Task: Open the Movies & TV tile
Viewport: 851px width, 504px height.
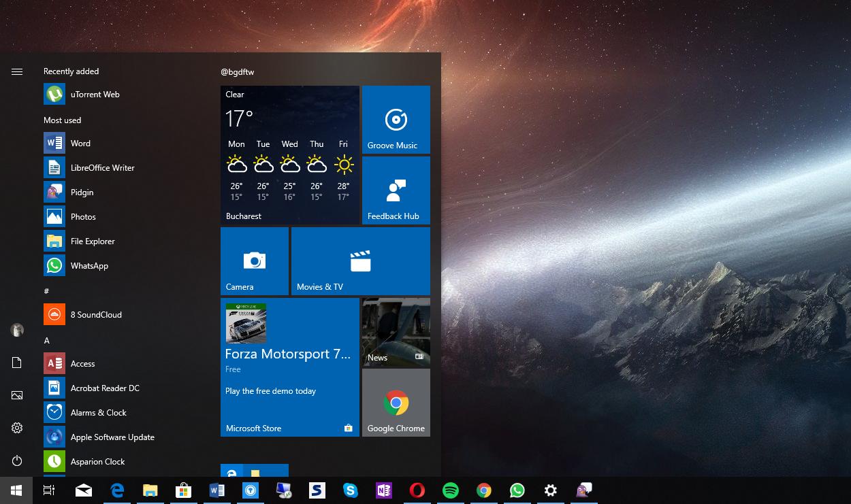Action: (360, 261)
